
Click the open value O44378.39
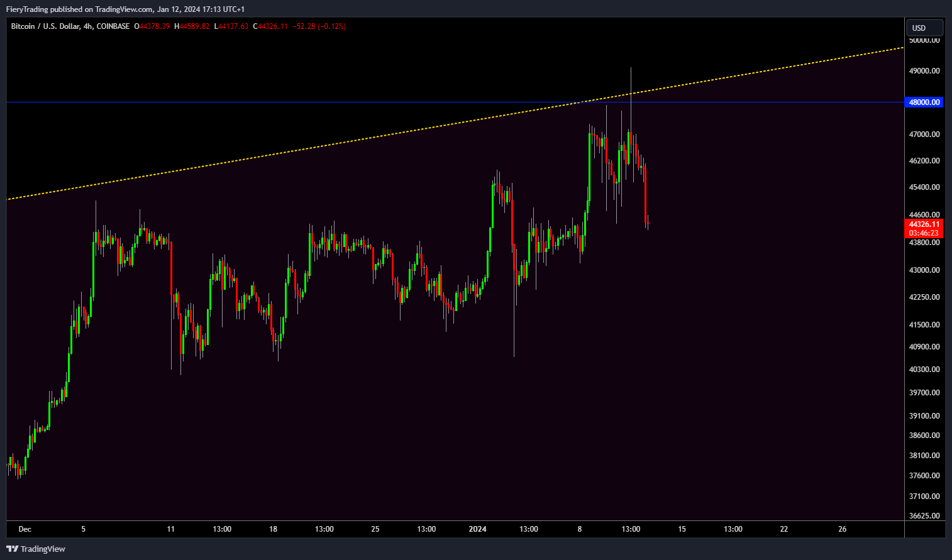pyautogui.click(x=152, y=26)
